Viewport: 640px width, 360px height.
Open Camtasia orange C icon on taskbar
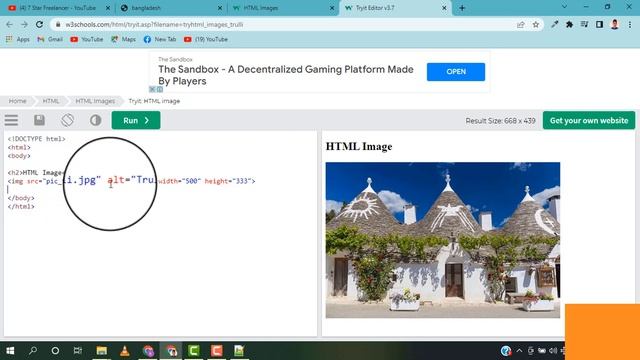tap(216, 351)
